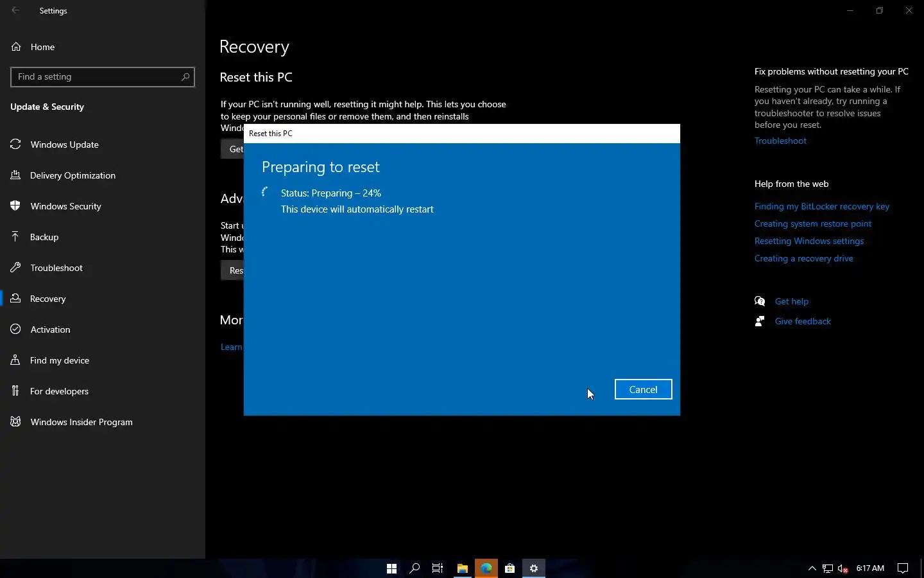
Task: Open taskbar Search
Action: (x=415, y=568)
